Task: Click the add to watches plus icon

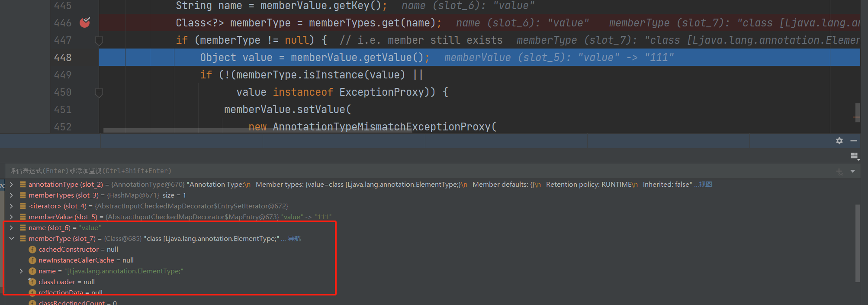Action: pyautogui.click(x=839, y=172)
